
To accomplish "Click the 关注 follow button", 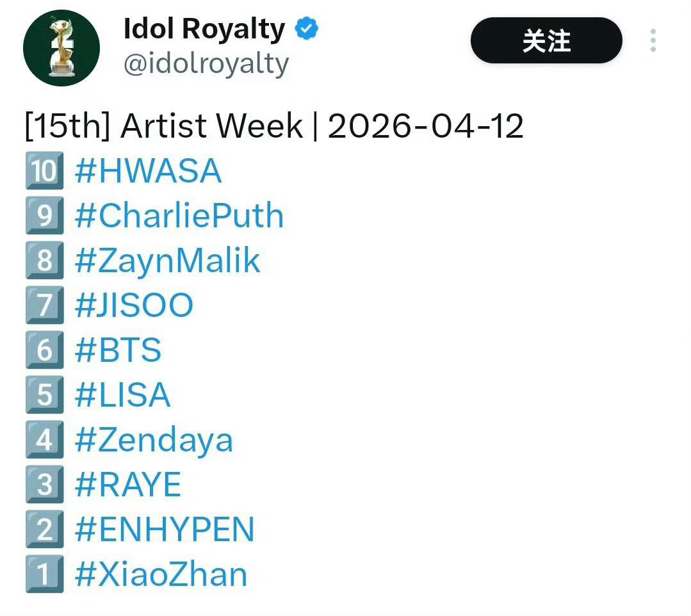I will tap(545, 40).
